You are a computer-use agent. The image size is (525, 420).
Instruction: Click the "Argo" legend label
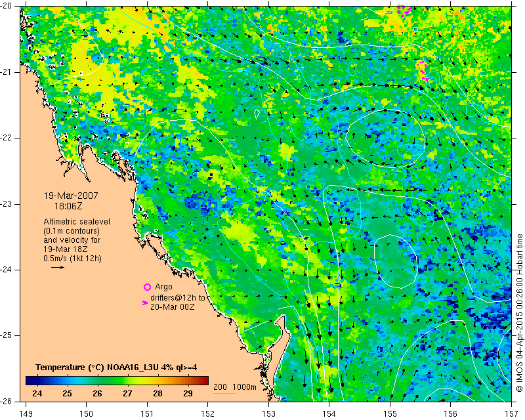pos(163,287)
